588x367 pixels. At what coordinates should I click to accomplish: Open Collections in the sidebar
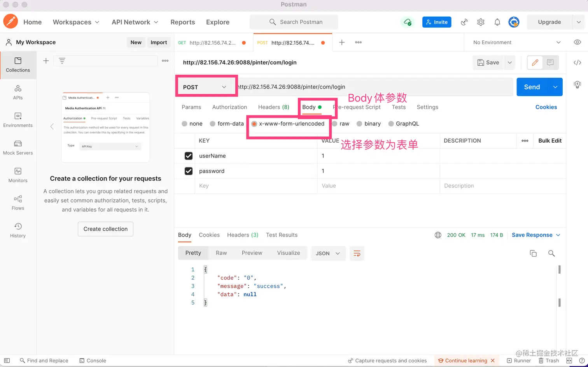pos(18,65)
